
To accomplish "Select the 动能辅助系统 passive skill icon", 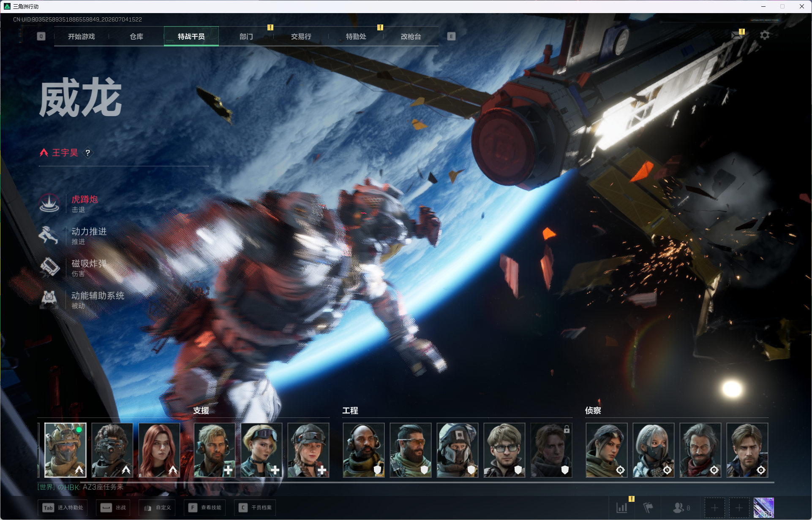I will 50,300.
